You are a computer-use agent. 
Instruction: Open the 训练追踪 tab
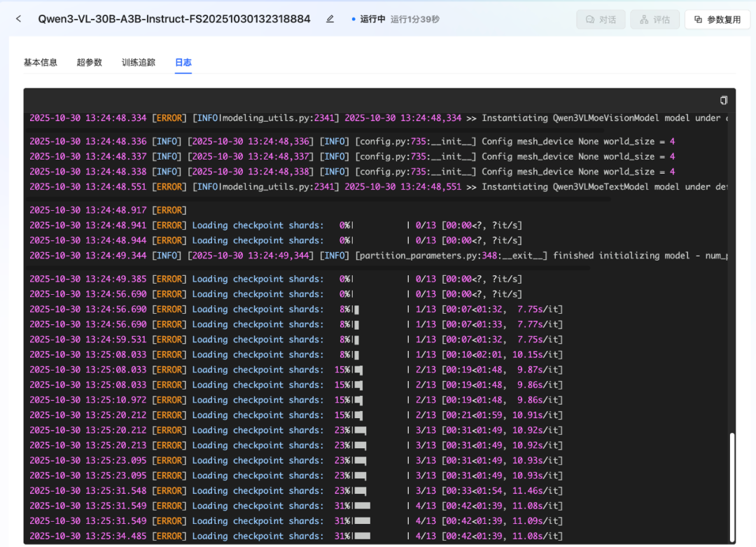coord(139,62)
